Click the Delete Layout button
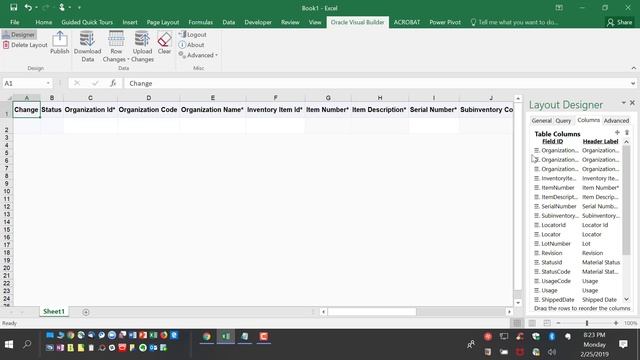Image resolution: width=640 pixels, height=360 pixels. (25, 45)
